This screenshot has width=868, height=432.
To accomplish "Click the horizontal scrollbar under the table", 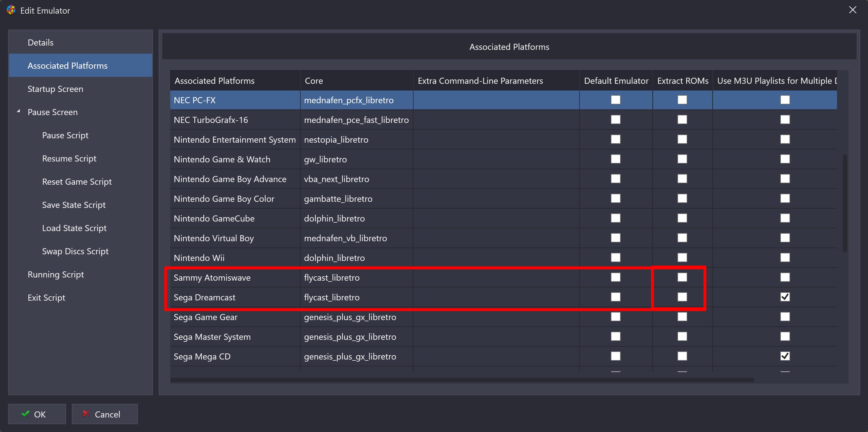I will (x=462, y=380).
